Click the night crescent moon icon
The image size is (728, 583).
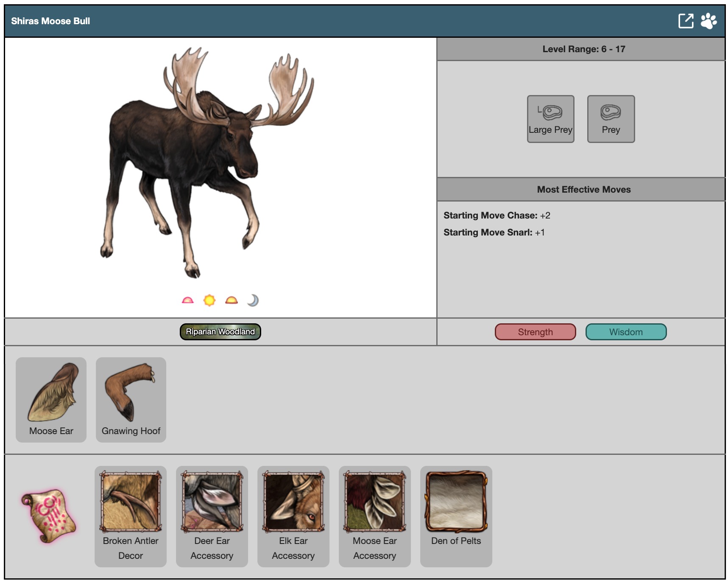(x=253, y=300)
